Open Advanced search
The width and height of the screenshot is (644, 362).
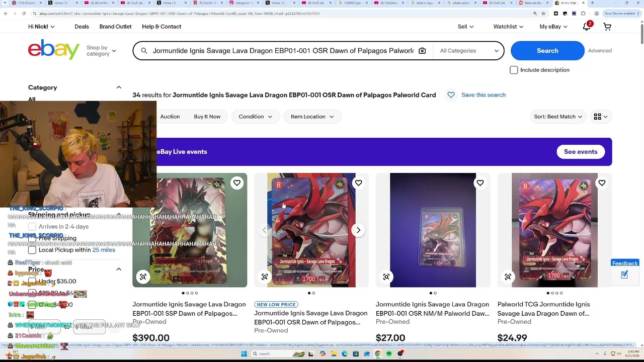(x=600, y=51)
